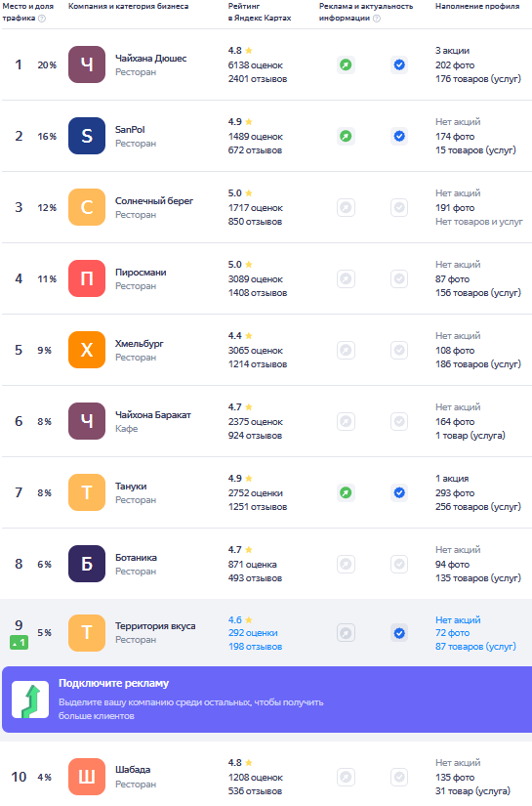Click the blue S avatar of SanPol

[87, 136]
